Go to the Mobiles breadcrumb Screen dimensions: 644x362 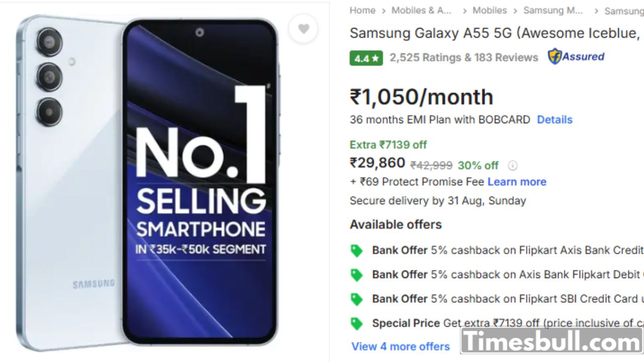(x=490, y=11)
